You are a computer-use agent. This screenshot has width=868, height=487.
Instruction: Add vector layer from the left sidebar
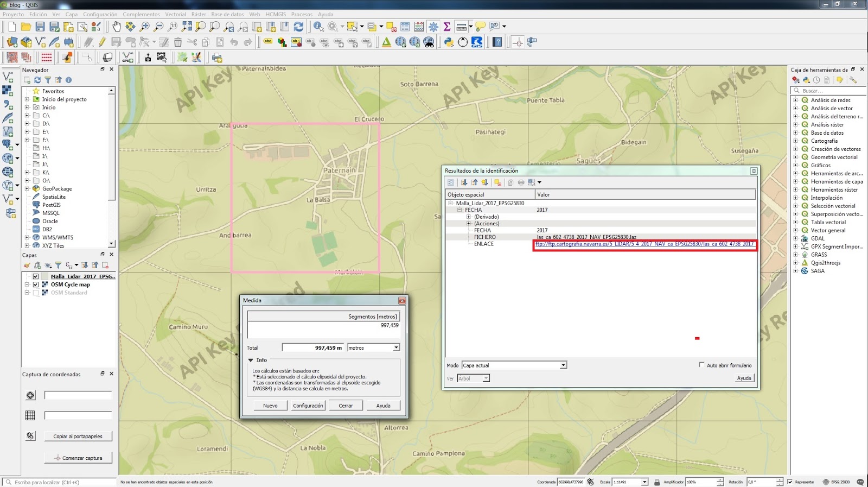(8, 77)
